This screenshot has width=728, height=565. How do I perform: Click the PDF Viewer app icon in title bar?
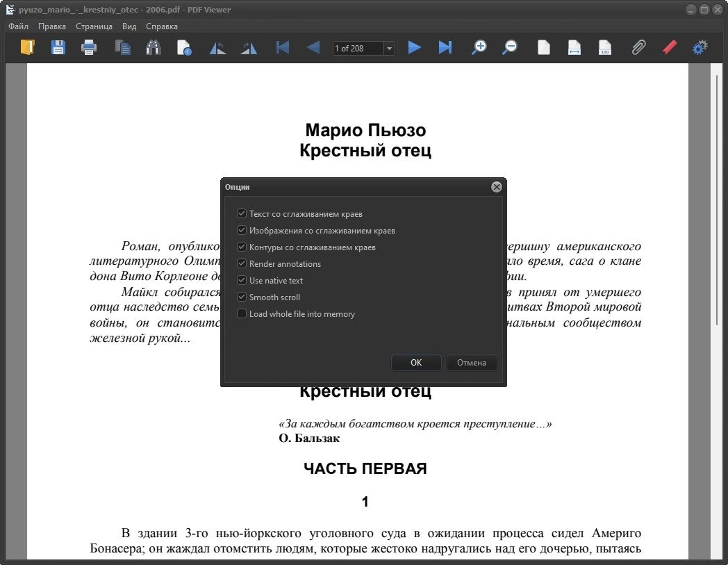pos(10,9)
